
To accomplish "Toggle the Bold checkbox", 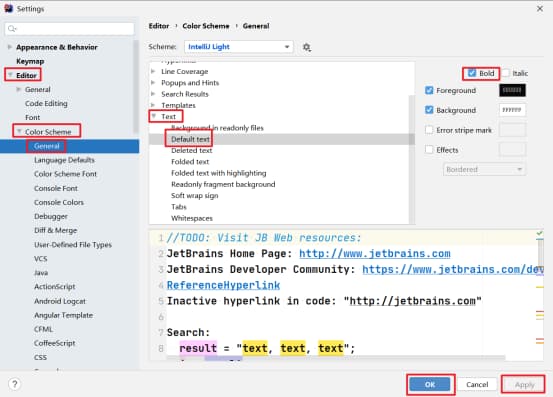I will point(472,73).
